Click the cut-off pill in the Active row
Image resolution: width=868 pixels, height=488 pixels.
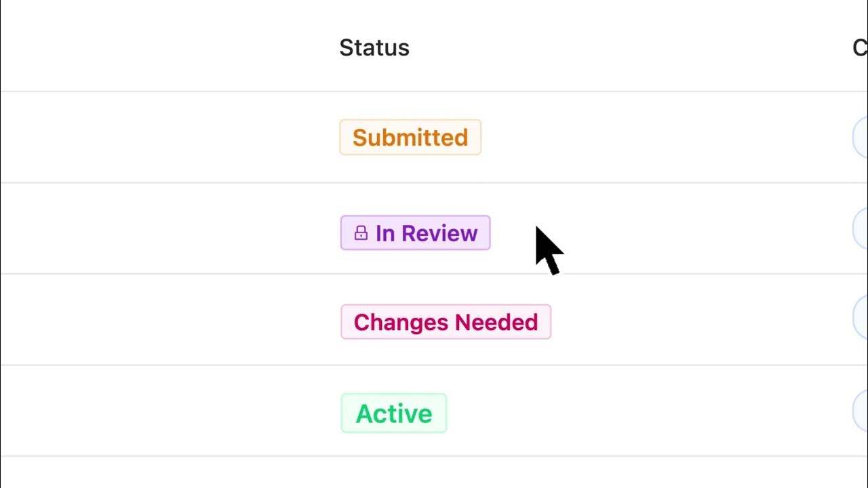click(x=861, y=411)
